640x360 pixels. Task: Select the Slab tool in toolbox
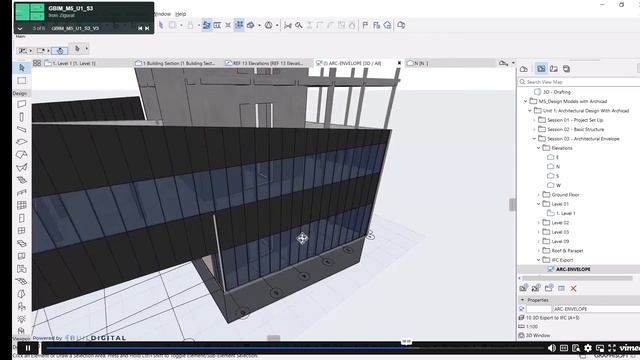pyautogui.click(x=22, y=142)
